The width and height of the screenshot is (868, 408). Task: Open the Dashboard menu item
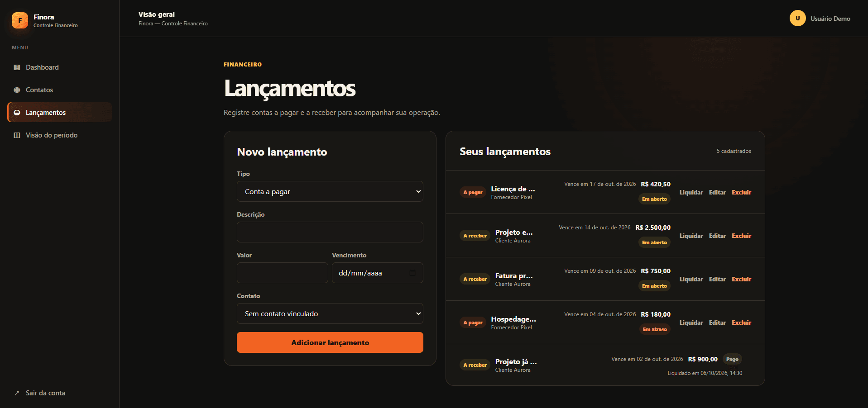click(59, 67)
